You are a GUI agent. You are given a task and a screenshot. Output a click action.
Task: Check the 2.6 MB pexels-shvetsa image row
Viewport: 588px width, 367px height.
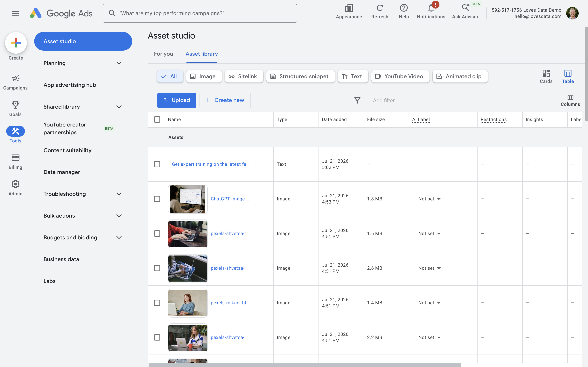(x=157, y=268)
